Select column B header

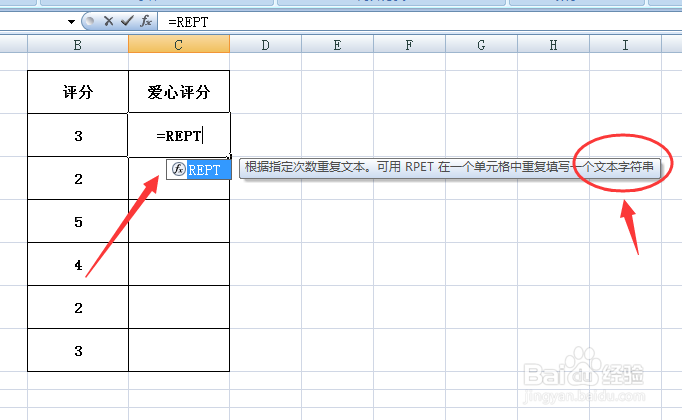click(78, 45)
